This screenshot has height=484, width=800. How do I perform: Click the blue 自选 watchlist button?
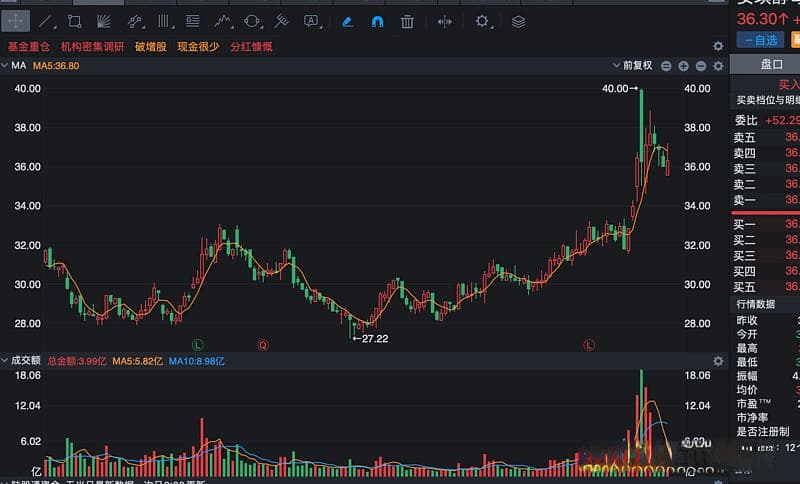[760, 40]
